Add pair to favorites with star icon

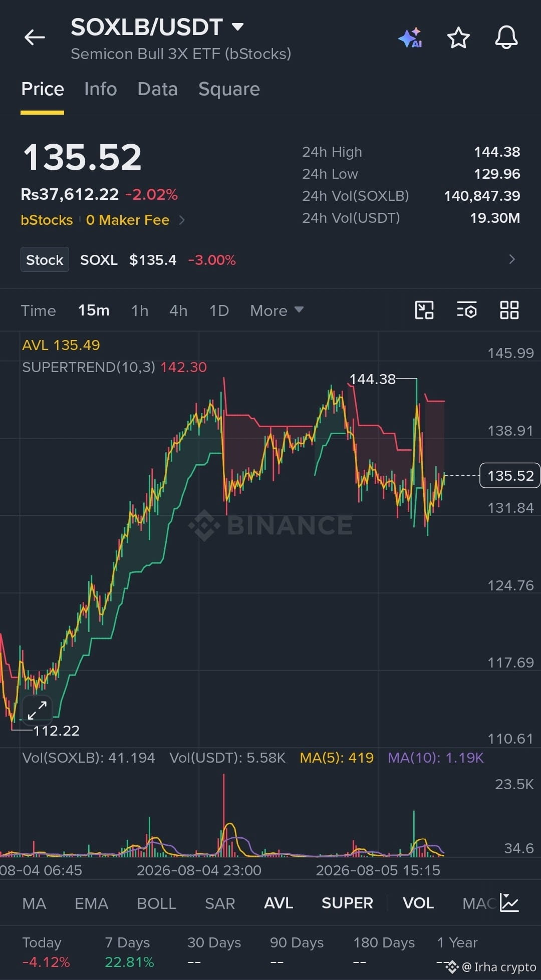[x=458, y=38]
